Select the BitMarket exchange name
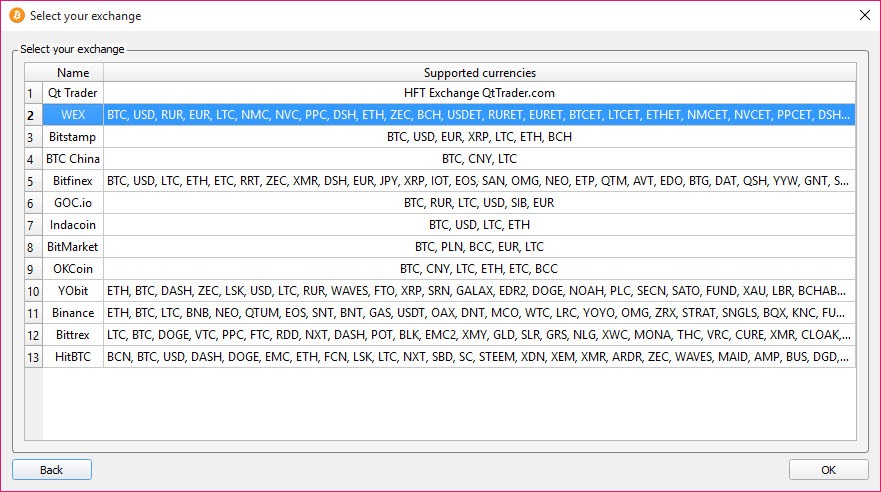 point(73,247)
